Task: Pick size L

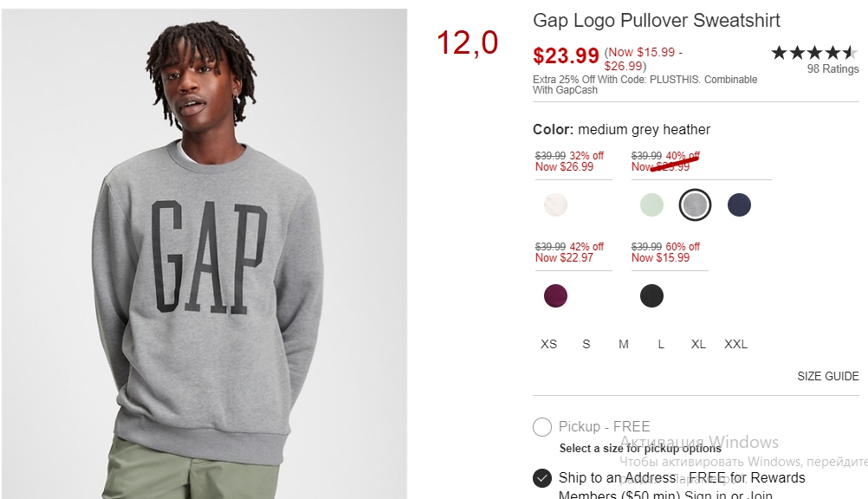Action: [661, 345]
